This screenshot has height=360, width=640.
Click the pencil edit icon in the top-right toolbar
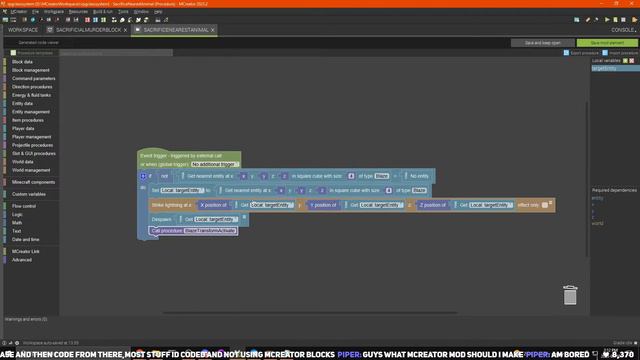click(588, 20)
